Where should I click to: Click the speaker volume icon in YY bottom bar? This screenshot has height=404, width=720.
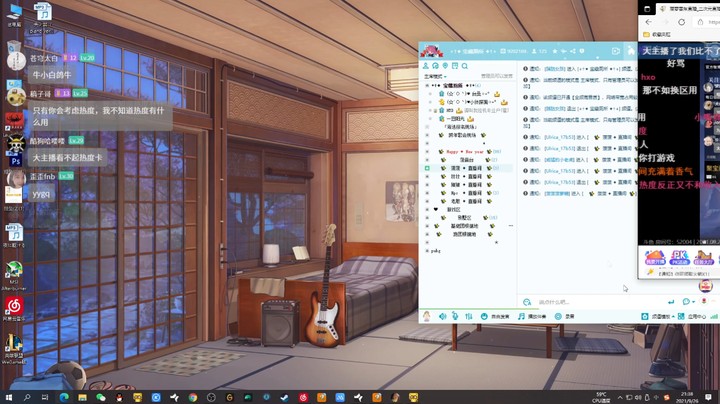tap(443, 316)
